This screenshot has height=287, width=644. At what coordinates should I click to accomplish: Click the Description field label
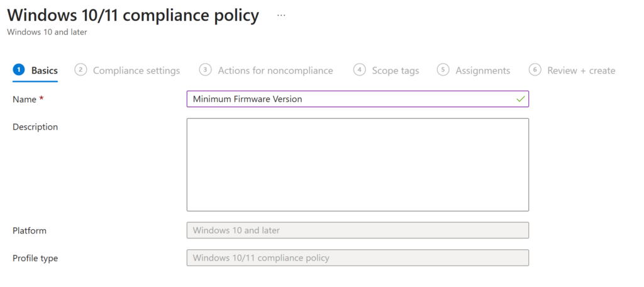point(35,127)
